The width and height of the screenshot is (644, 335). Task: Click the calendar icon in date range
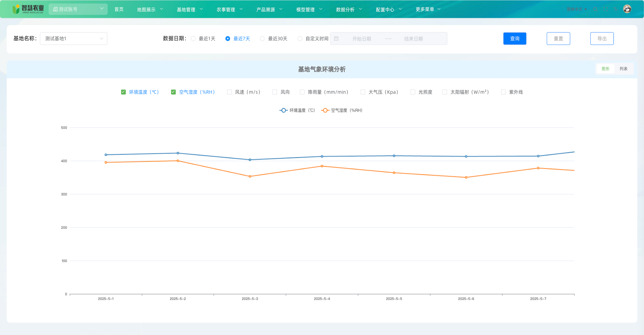336,39
